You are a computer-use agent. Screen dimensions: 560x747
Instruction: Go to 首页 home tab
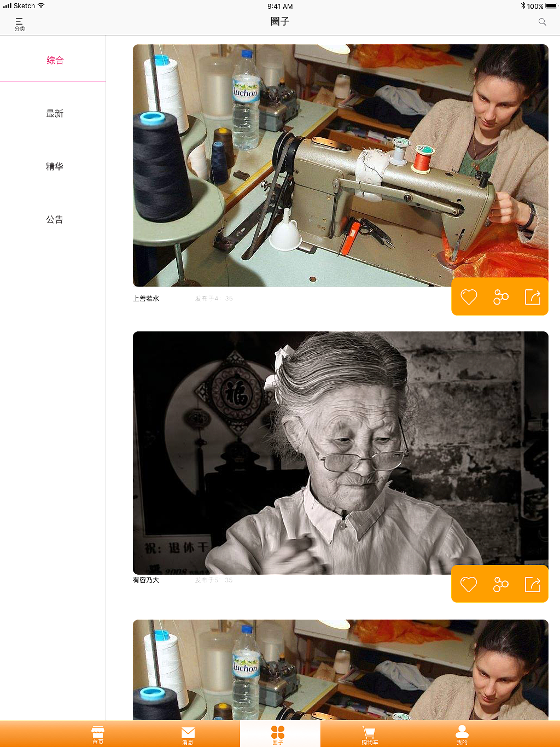coord(98,735)
